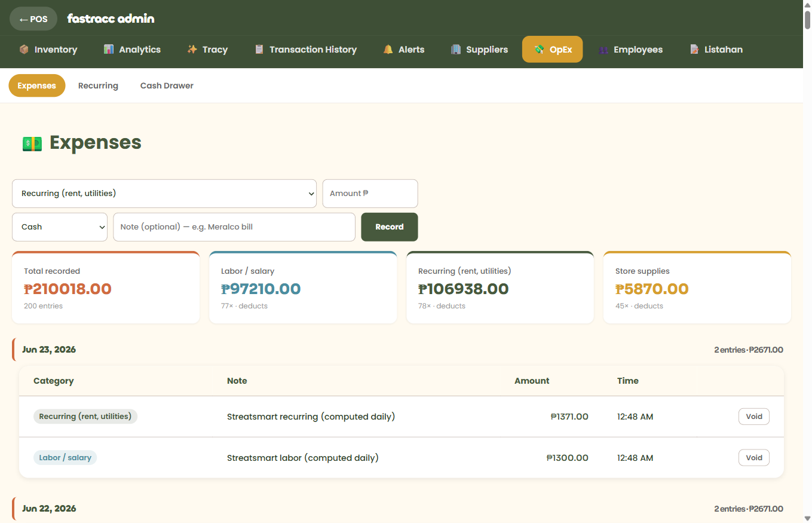Viewport: 812px width, 523px height.
Task: Click the Tracy sparkle icon
Action: coord(192,50)
